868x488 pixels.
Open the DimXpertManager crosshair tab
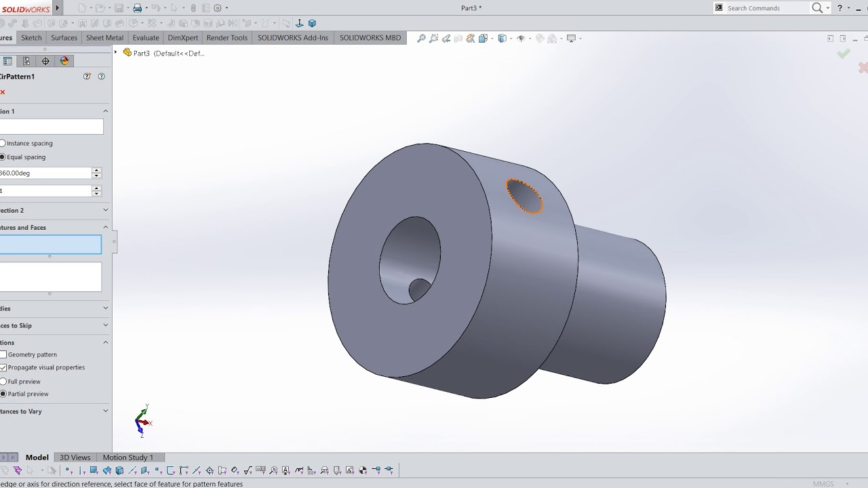coord(45,61)
